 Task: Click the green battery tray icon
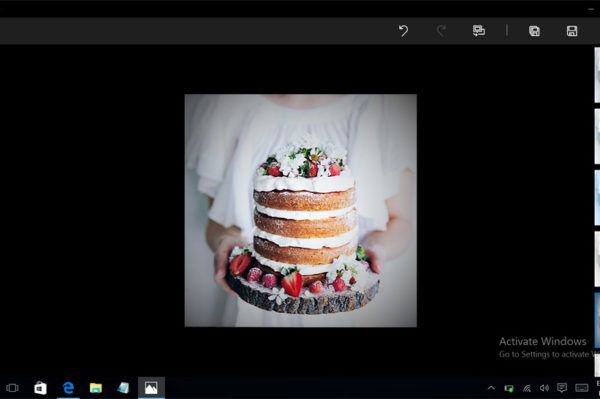tap(509, 388)
